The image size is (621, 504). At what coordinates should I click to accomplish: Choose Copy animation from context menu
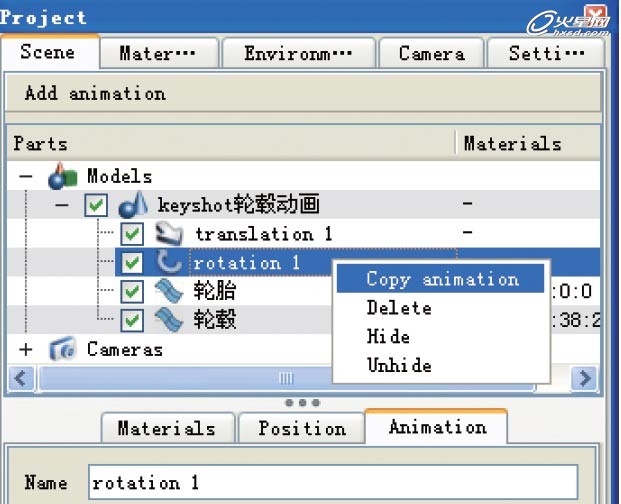tap(440, 279)
